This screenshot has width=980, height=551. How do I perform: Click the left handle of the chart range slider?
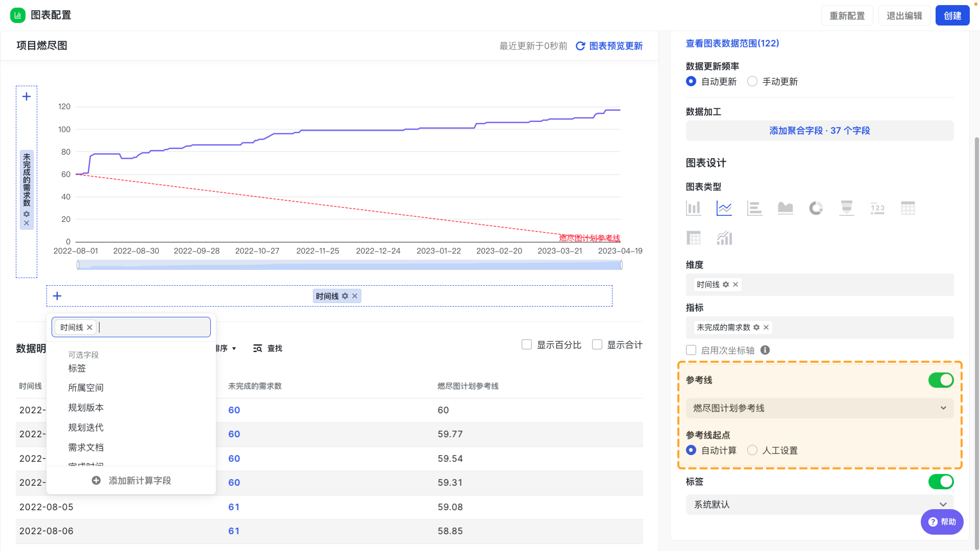[x=78, y=265]
